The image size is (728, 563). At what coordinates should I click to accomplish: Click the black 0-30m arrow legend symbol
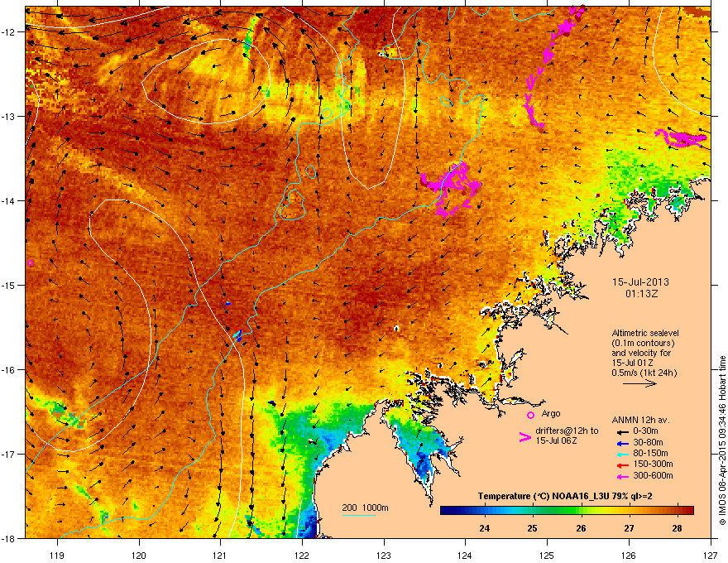pos(622,431)
